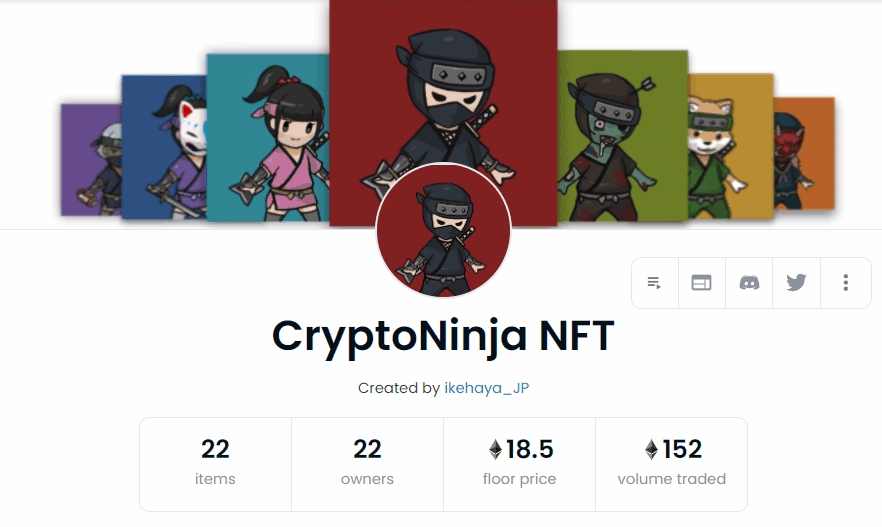
Task: Click the 22 owners stat box
Action: click(x=367, y=465)
